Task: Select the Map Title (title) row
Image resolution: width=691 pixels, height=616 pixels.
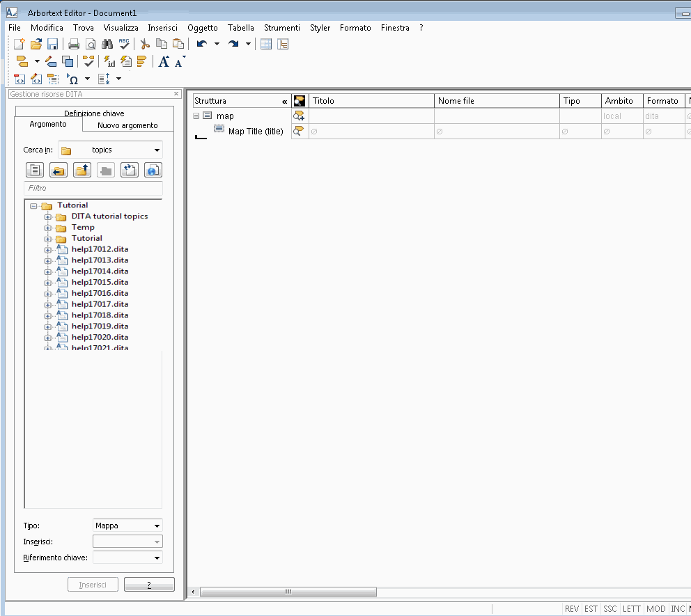Action: tap(256, 132)
